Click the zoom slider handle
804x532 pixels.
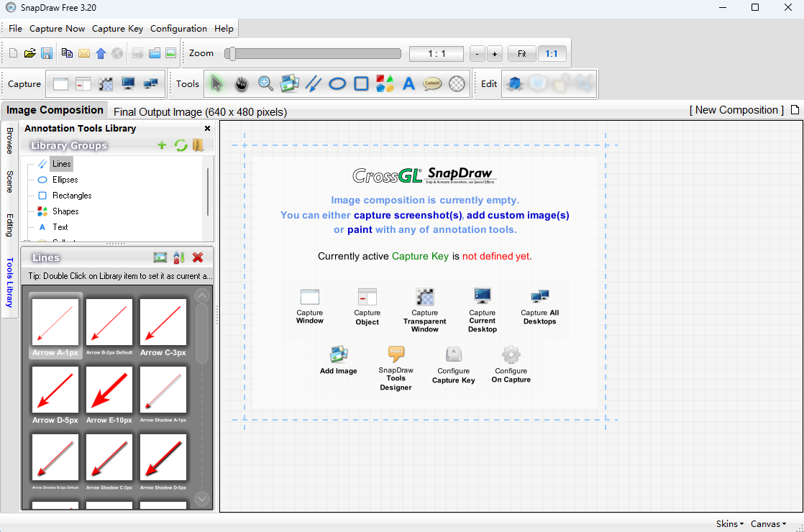tap(231, 54)
